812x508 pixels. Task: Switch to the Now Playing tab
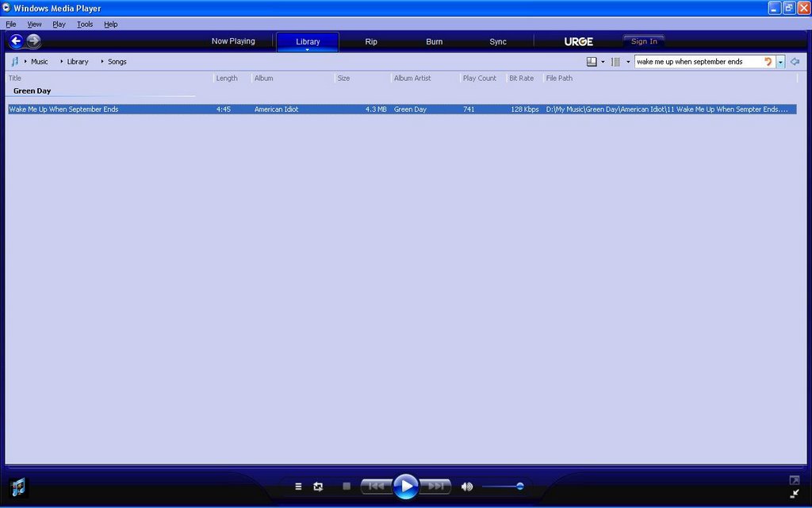233,41
